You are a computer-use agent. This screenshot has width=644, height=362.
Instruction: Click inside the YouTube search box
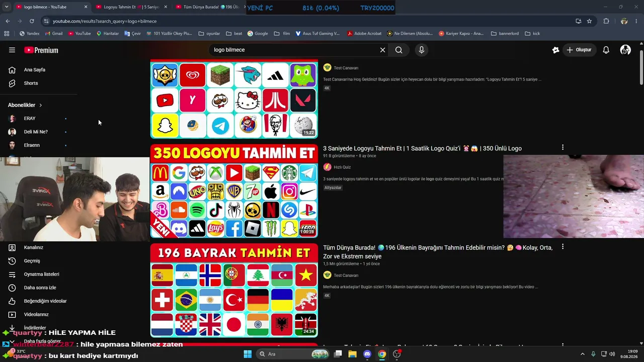(x=294, y=50)
